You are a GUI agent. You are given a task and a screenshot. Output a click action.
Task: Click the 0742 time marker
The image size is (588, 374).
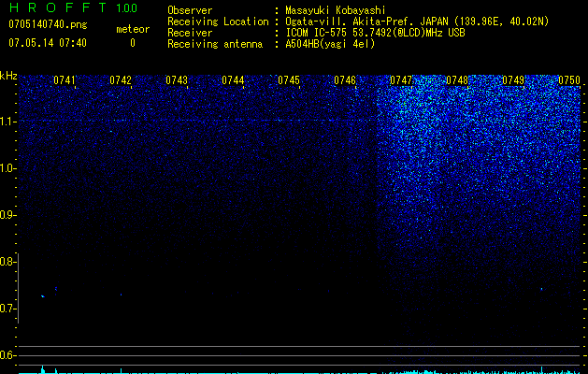[x=121, y=80]
